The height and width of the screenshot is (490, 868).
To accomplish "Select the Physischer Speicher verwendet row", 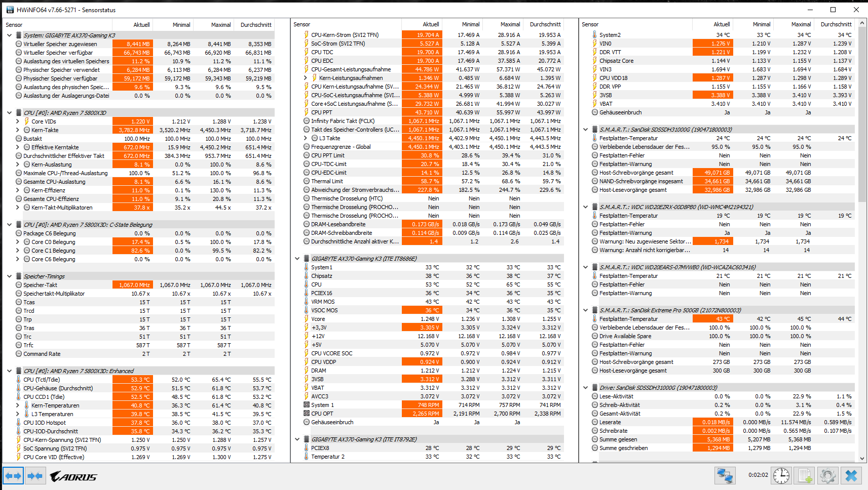I will tap(144, 70).
